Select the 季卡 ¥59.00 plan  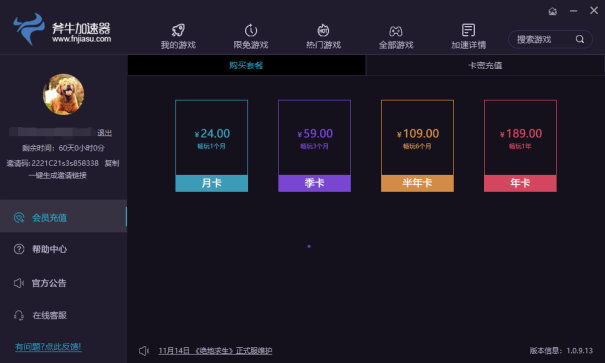[x=314, y=146]
